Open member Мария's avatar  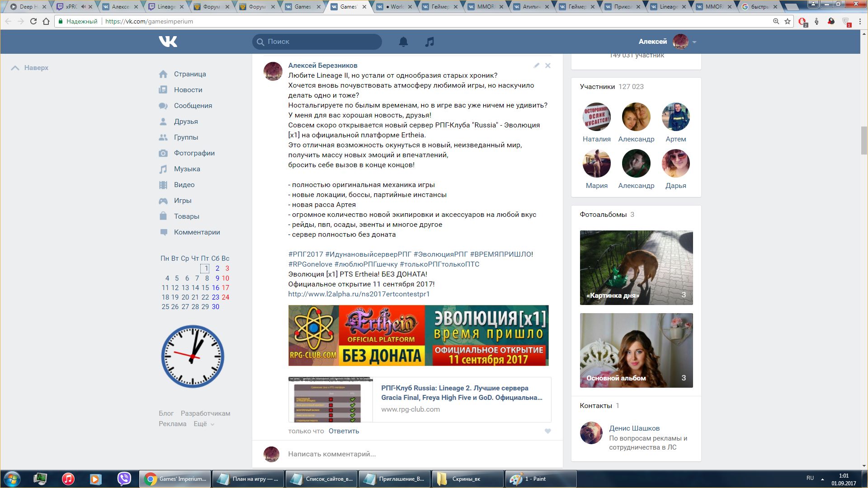click(x=597, y=164)
